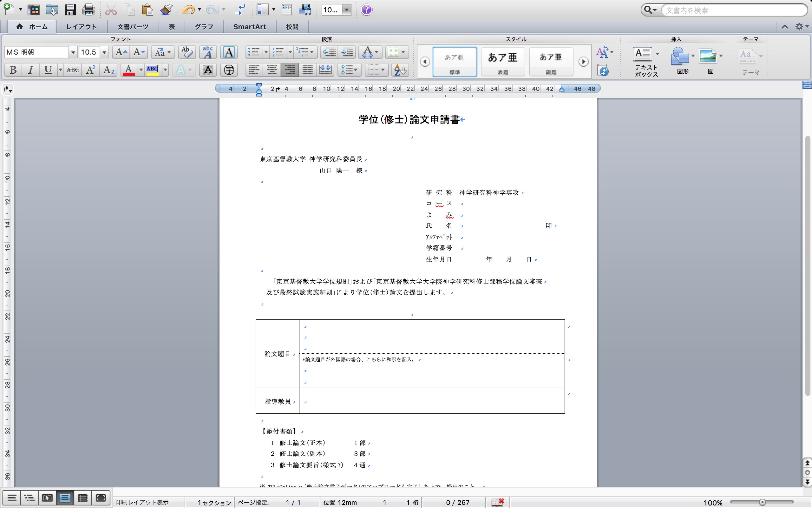This screenshot has height=508, width=812.
Task: Increase paragraph indent
Action: tap(347, 52)
